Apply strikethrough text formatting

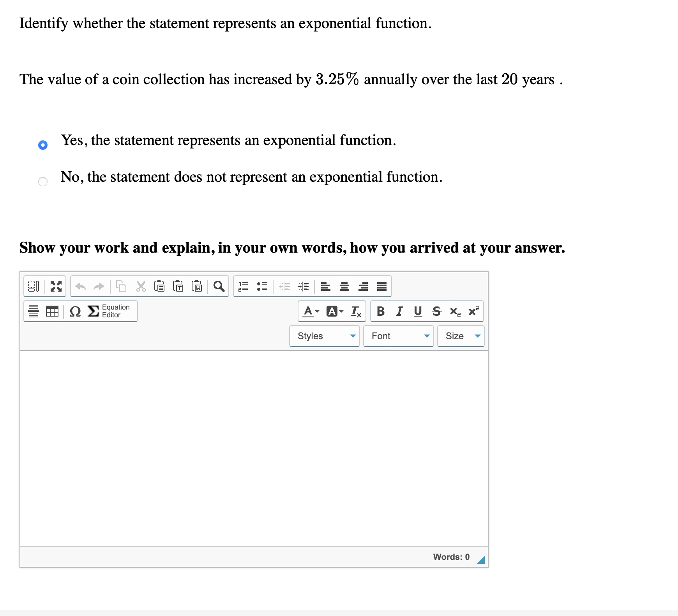click(x=436, y=311)
